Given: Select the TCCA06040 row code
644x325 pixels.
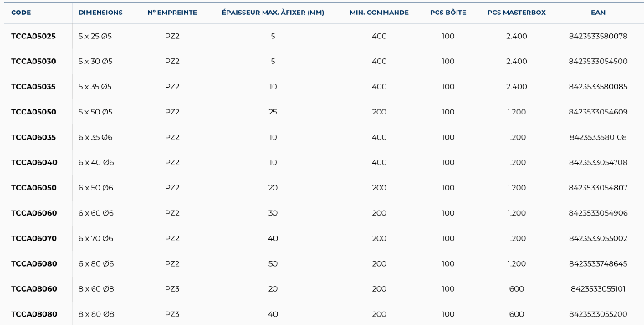Looking at the screenshot, I should 33,162.
